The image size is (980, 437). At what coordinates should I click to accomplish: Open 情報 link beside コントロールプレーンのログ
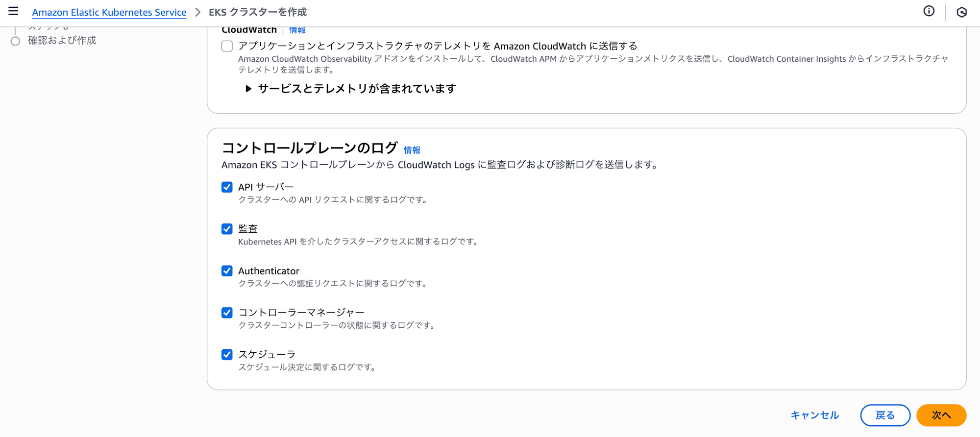pyautogui.click(x=412, y=150)
